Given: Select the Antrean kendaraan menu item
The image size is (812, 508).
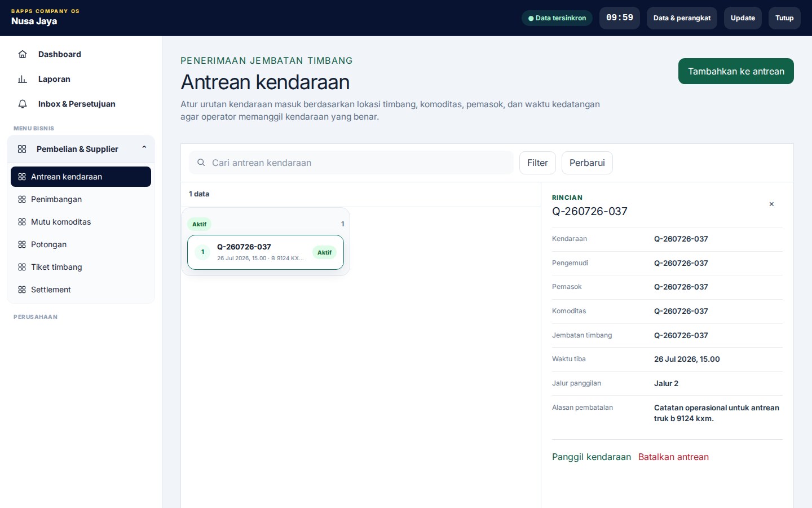Looking at the screenshot, I should point(81,177).
